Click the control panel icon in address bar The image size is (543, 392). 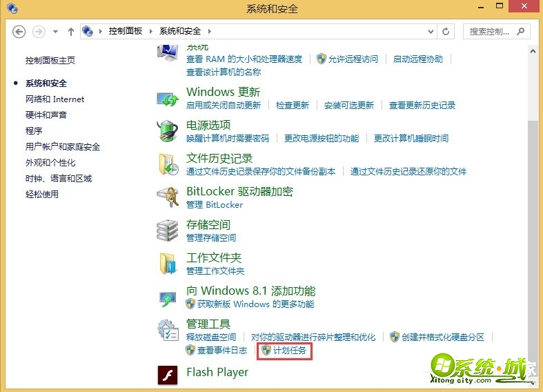point(88,31)
